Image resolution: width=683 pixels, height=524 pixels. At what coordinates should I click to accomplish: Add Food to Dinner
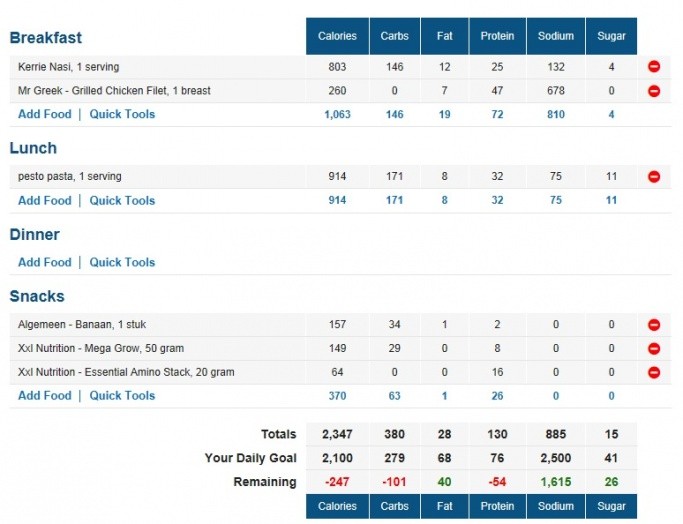(x=45, y=262)
